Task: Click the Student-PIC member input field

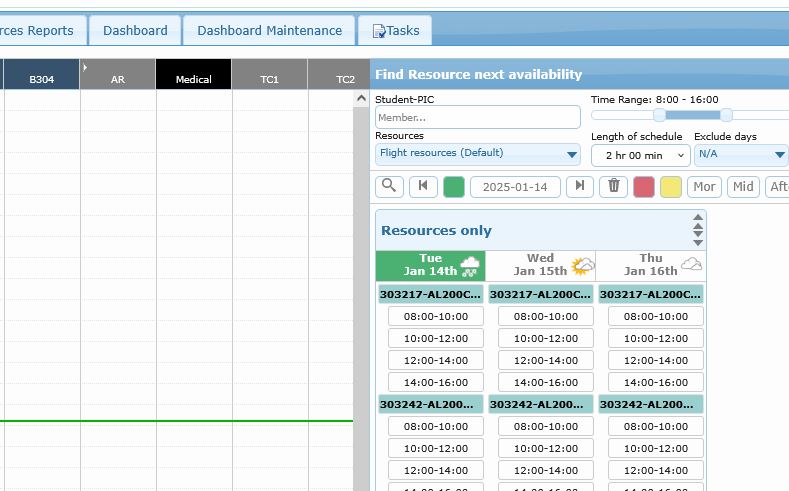Action: pos(477,117)
